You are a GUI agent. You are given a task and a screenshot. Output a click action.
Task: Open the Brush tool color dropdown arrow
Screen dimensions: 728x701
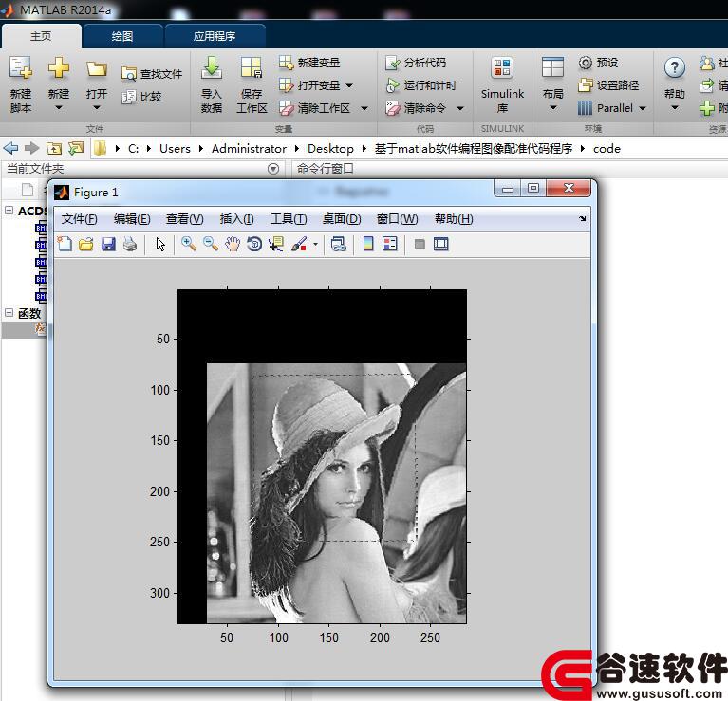pyautogui.click(x=315, y=244)
